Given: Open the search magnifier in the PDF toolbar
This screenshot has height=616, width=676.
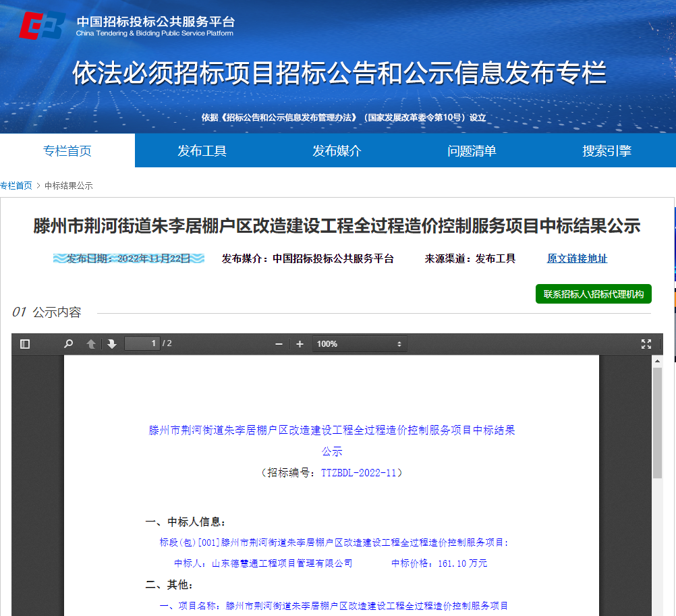Looking at the screenshot, I should 67,344.
